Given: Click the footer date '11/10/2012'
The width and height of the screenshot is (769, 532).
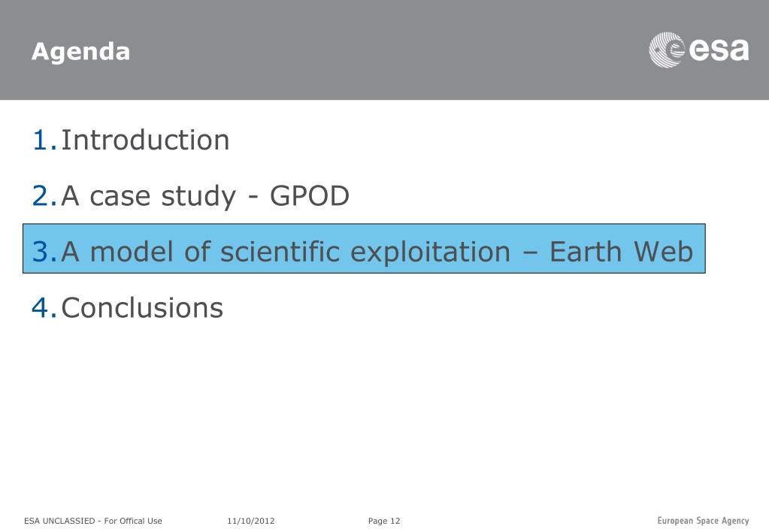Looking at the screenshot, I should click(x=250, y=521).
